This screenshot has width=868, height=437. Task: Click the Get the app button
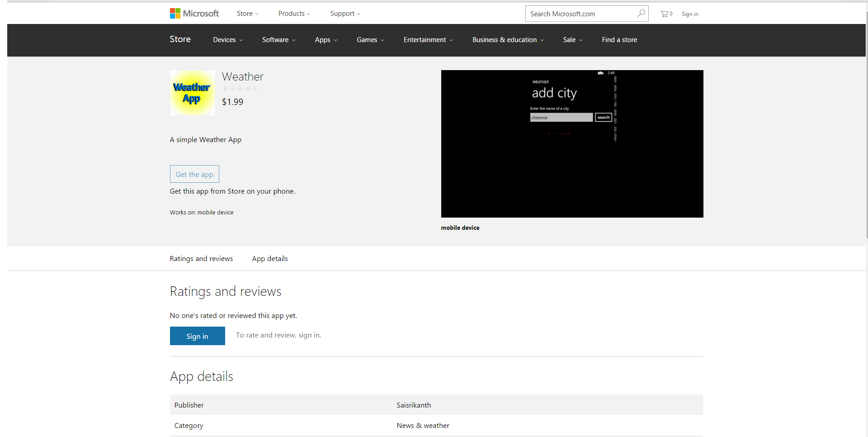pyautogui.click(x=194, y=174)
